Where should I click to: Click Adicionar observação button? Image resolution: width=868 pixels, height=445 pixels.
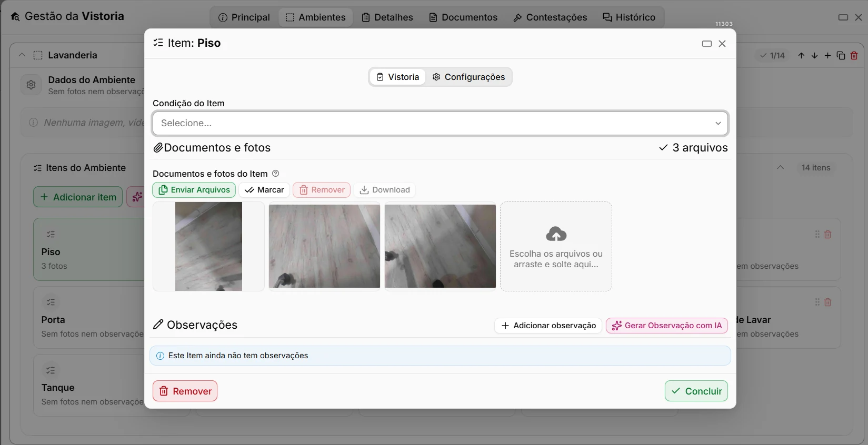click(548, 326)
